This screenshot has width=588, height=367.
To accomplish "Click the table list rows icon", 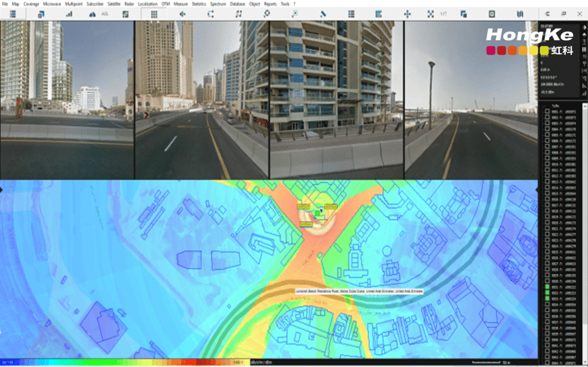I will (x=351, y=14).
